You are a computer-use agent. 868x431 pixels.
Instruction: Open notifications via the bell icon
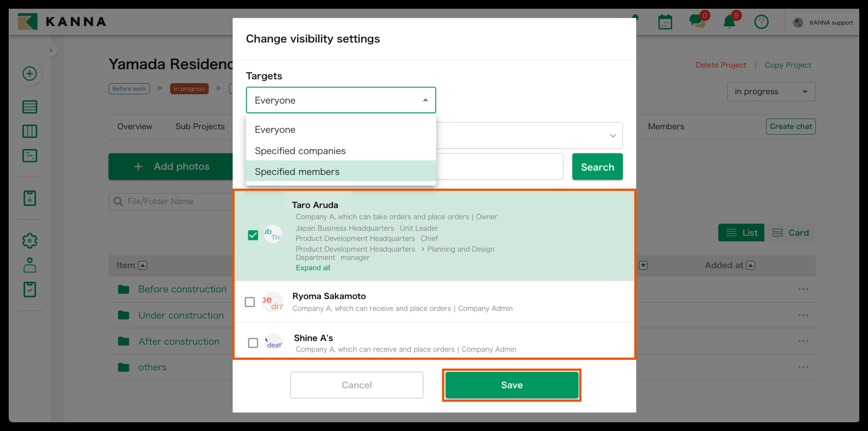click(x=729, y=22)
